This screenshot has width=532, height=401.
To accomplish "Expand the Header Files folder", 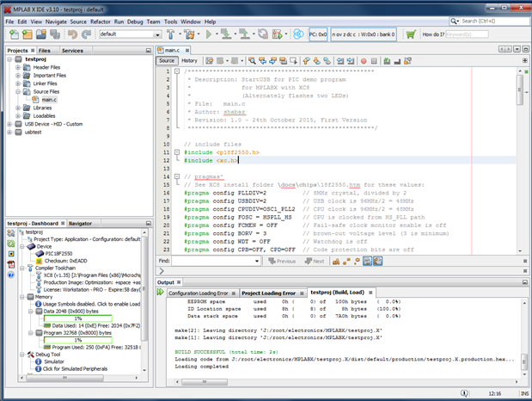I will pos(19,66).
